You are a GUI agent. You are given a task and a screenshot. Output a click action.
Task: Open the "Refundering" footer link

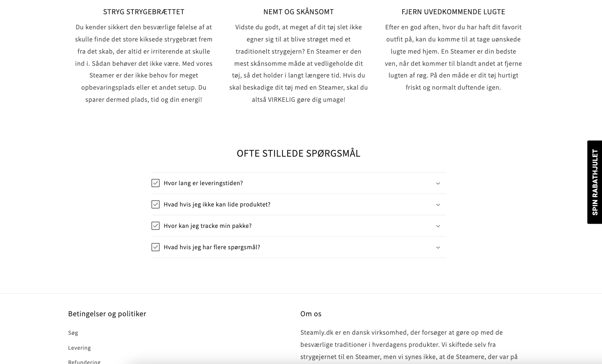tap(84, 361)
